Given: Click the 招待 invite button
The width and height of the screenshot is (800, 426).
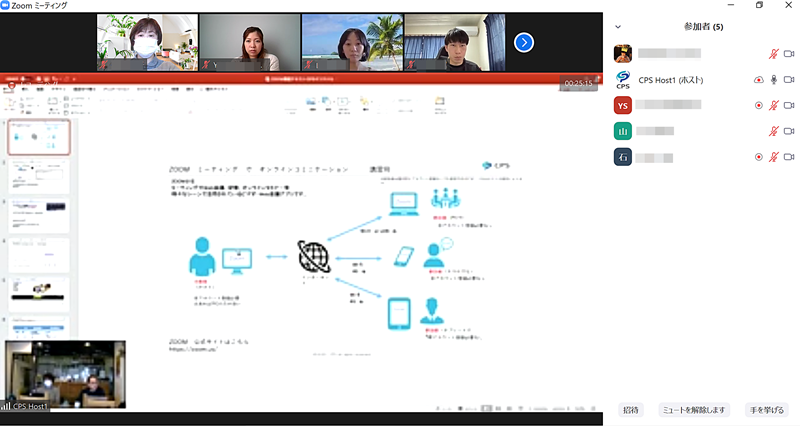Looking at the screenshot, I should coord(631,410).
